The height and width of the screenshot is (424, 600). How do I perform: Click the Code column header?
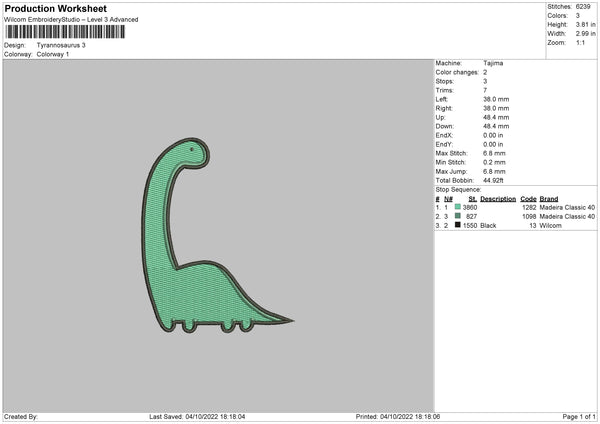(529, 198)
